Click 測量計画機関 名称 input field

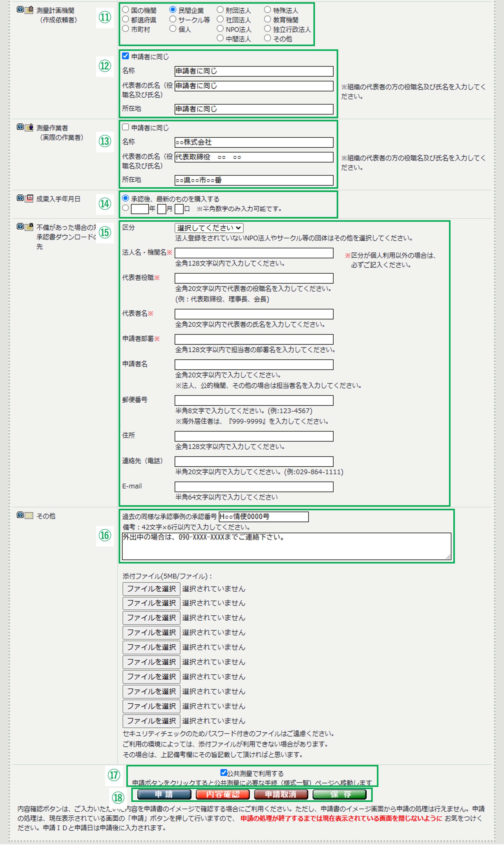pos(254,71)
